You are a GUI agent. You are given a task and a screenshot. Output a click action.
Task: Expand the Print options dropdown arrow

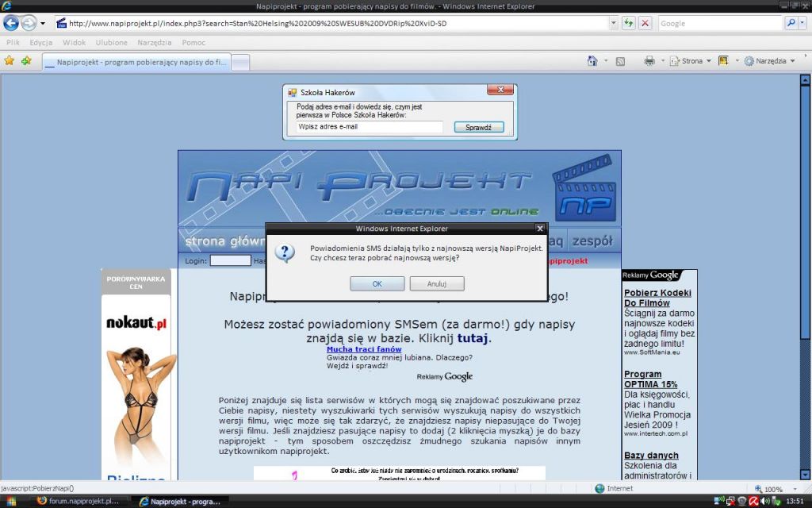[x=662, y=61]
